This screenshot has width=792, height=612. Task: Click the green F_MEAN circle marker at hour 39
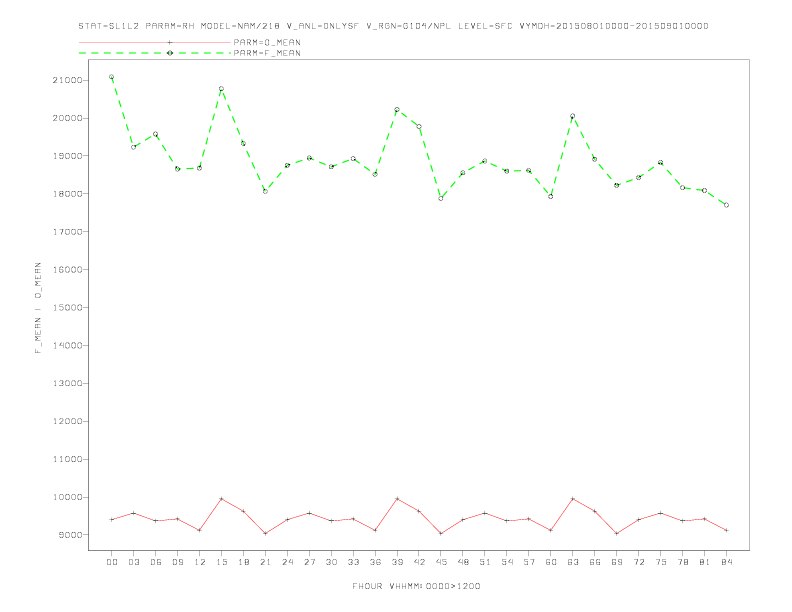click(x=397, y=110)
